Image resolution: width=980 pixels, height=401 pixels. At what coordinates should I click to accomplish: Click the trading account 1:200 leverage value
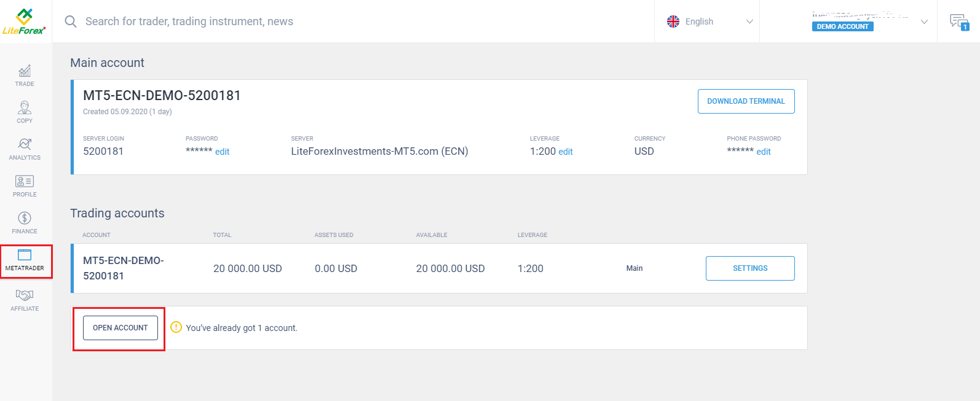[531, 268]
